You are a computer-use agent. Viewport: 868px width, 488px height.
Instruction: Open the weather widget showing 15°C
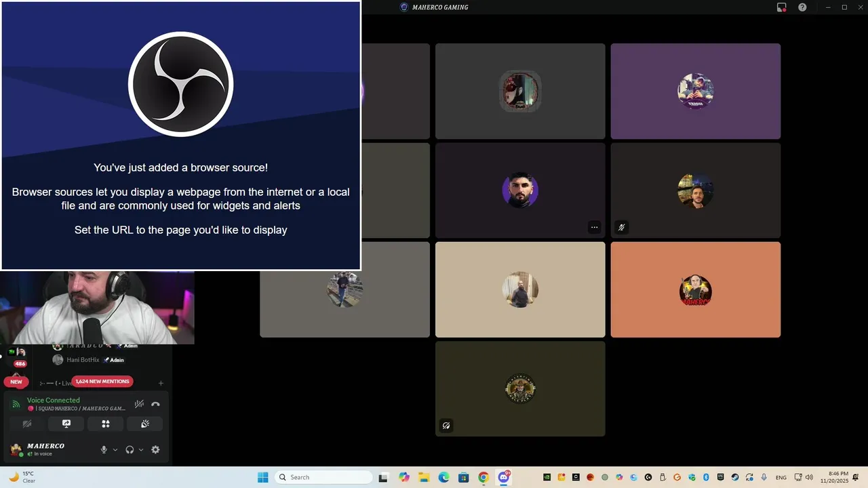click(22, 477)
